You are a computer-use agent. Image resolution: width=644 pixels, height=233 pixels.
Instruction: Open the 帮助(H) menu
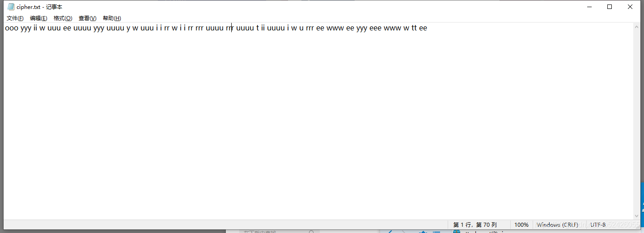(112, 18)
